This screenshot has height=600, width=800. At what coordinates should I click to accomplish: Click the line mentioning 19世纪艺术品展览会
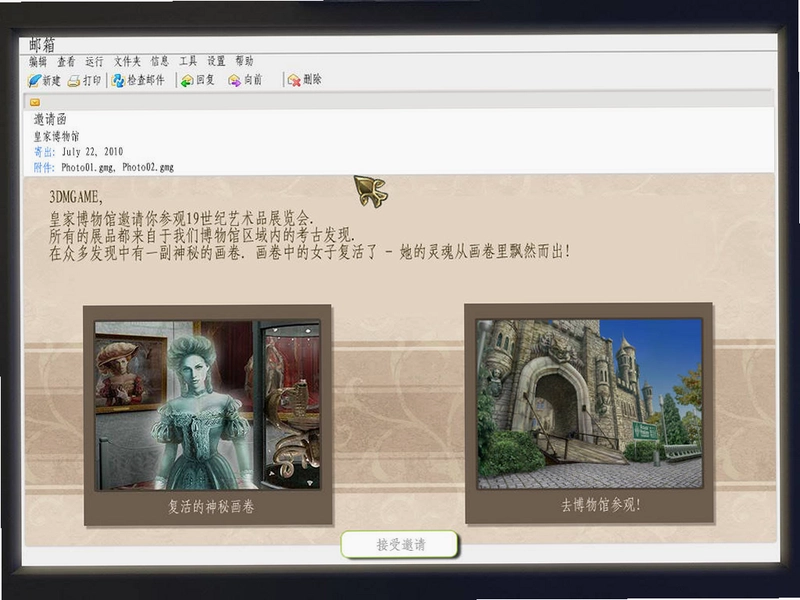click(x=182, y=219)
